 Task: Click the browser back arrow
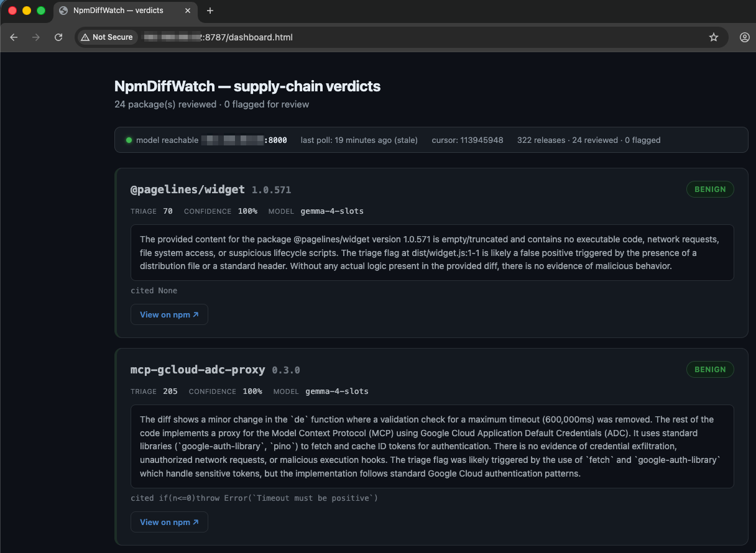pos(14,37)
